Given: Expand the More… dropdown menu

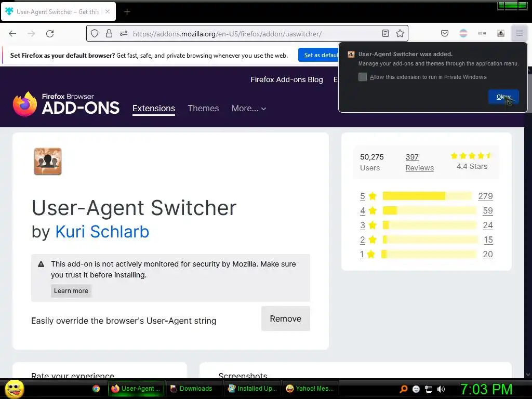Looking at the screenshot, I should [249, 108].
